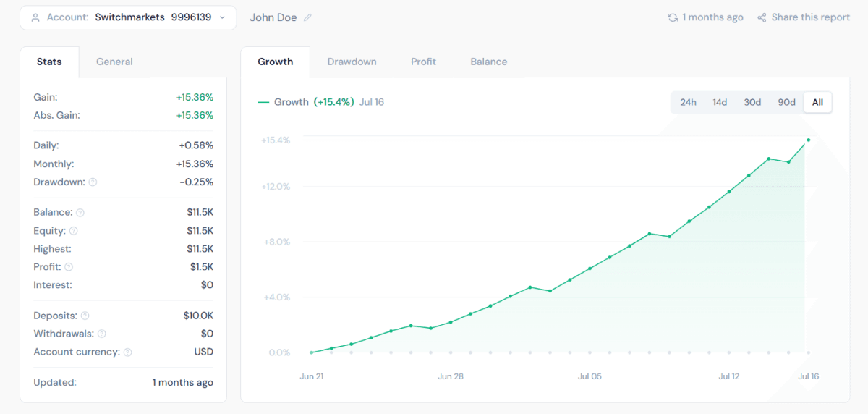Select the 90d time range
This screenshot has width=868, height=414.
(x=786, y=102)
